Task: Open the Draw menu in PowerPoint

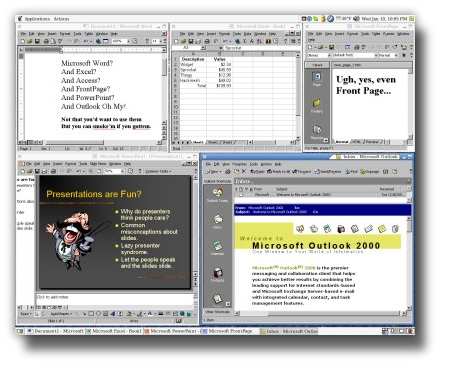Action: coord(25,314)
